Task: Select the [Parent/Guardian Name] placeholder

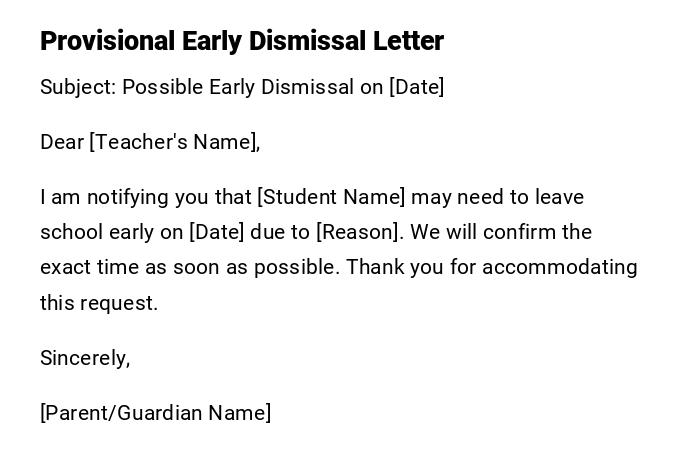Action: click(155, 413)
